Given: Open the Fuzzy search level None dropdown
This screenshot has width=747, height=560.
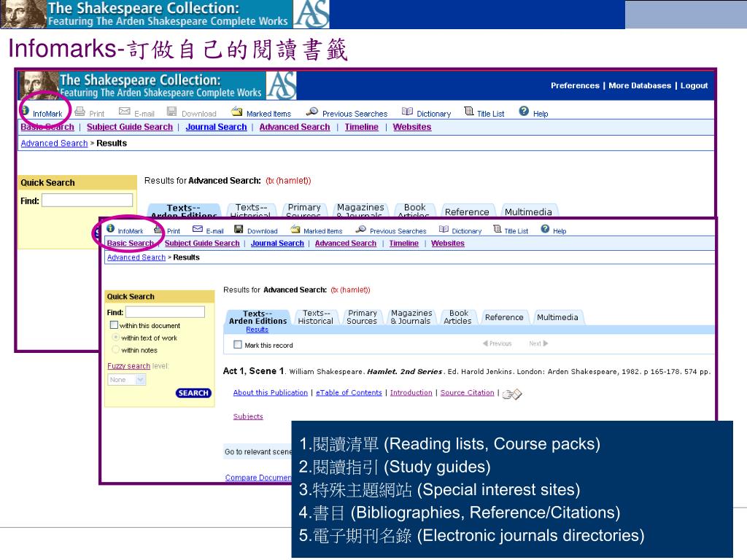Looking at the screenshot, I should point(127,379).
